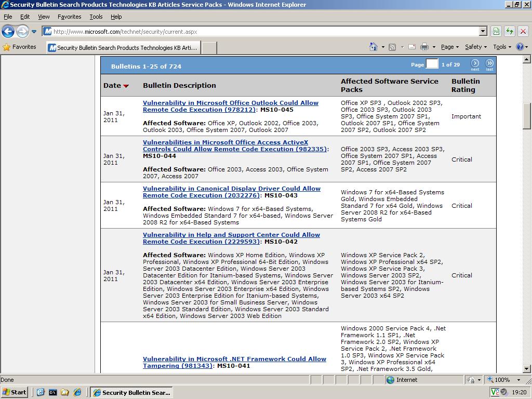Go to the Home page icon
This screenshot has width=532, height=399.
coord(373,47)
